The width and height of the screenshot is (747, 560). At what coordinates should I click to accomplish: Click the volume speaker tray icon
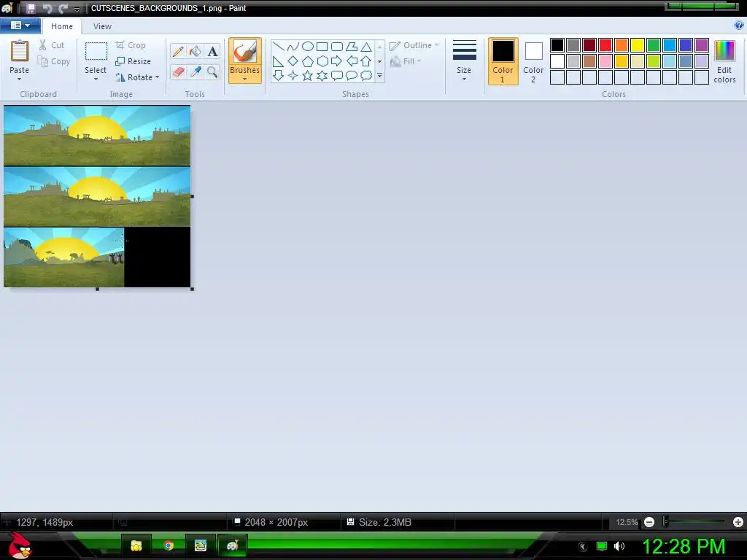619,546
